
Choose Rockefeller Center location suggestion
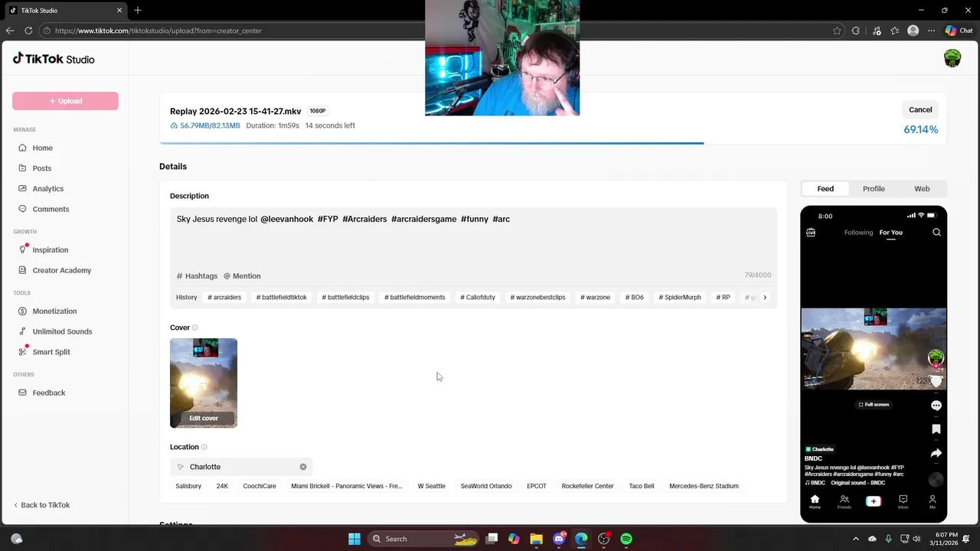pyautogui.click(x=587, y=486)
